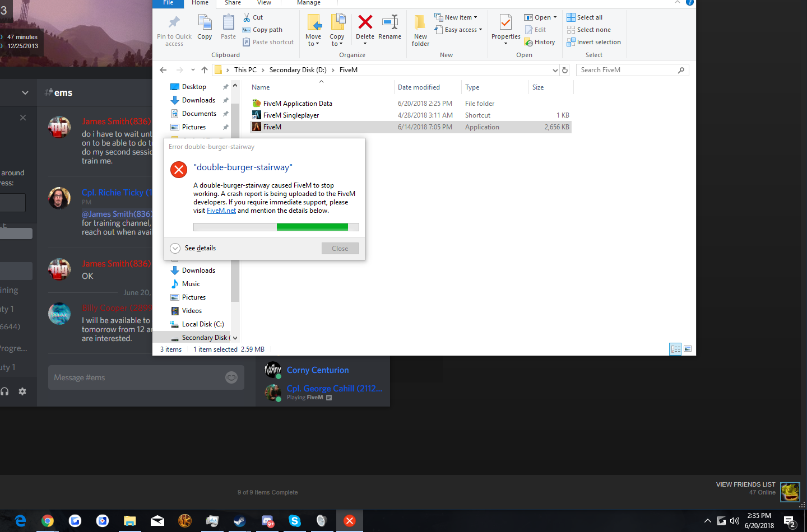807x532 pixels.
Task: Click Close button in error dialog
Action: (340, 249)
